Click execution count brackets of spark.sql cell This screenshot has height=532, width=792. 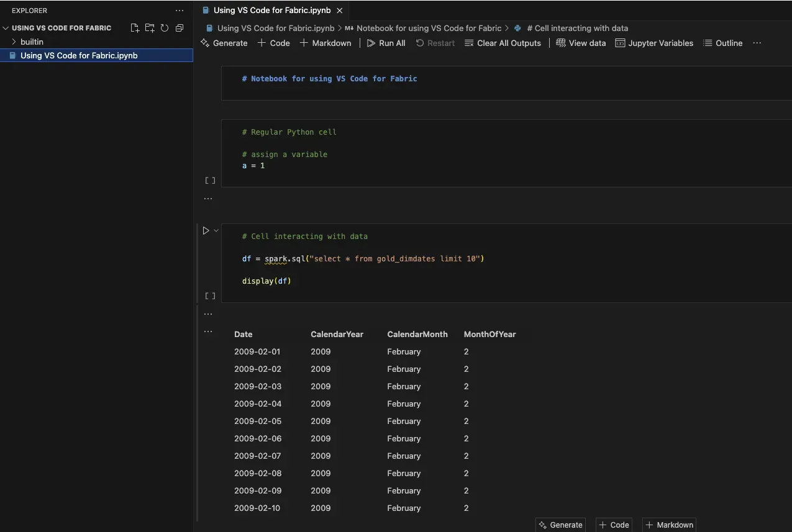[x=210, y=296]
